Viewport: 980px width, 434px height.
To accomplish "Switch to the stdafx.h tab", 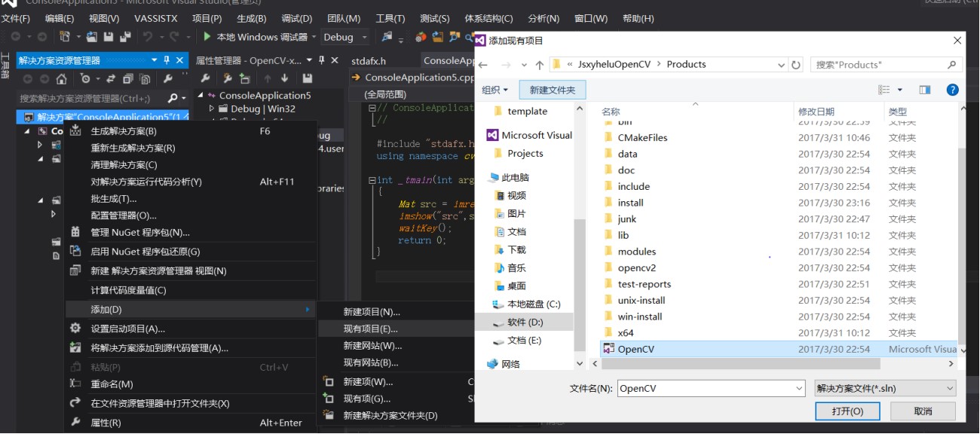I will tap(369, 61).
